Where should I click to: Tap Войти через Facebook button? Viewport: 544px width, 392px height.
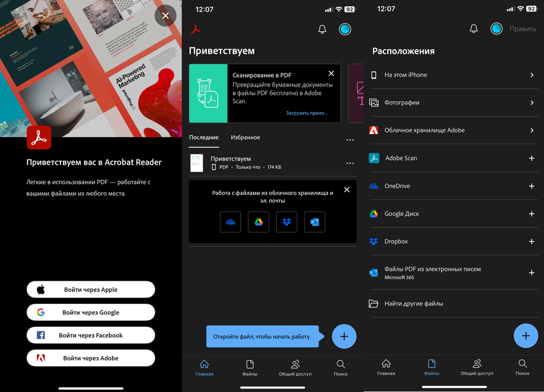(x=91, y=336)
